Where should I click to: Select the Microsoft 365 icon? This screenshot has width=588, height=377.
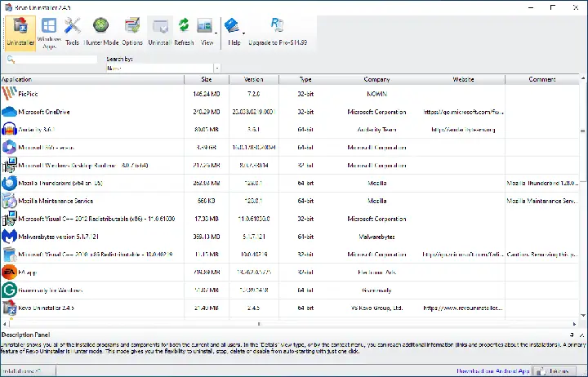tap(9, 147)
